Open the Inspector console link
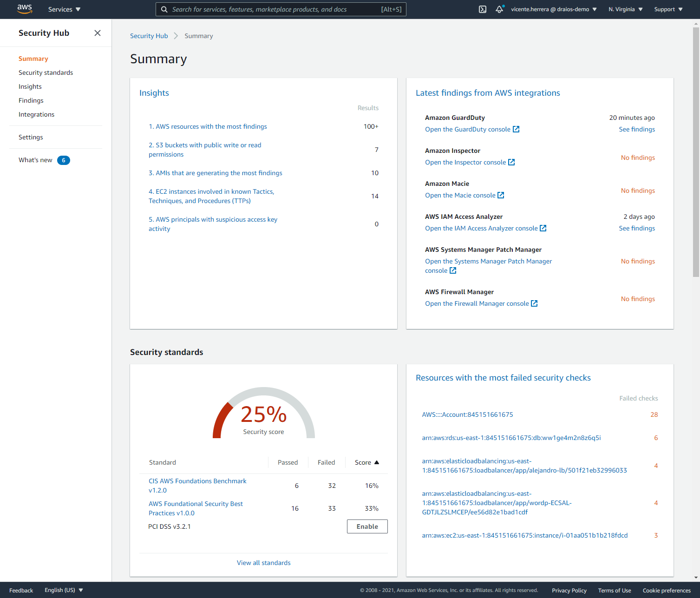The image size is (700, 598). point(465,162)
